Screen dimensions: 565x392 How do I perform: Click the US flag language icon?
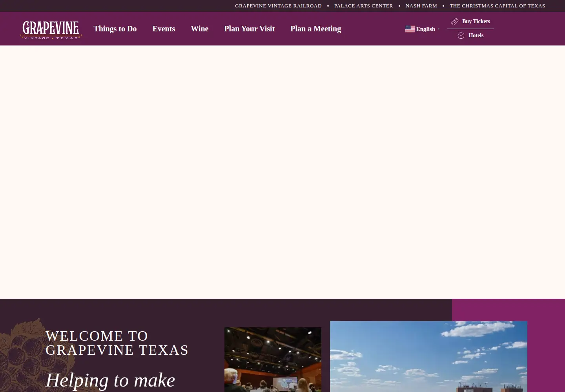pyautogui.click(x=410, y=29)
